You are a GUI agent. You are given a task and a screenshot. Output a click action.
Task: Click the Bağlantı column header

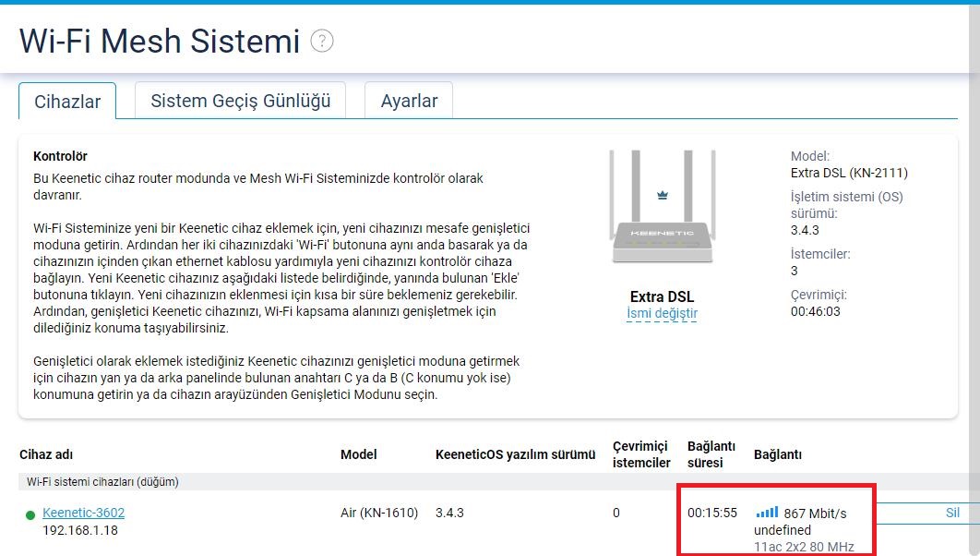pos(778,454)
